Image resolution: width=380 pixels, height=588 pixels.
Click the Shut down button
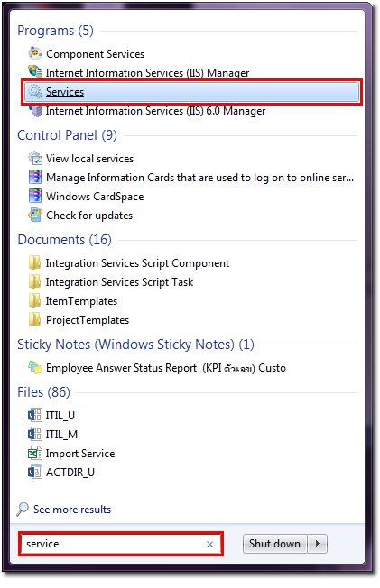coord(275,544)
